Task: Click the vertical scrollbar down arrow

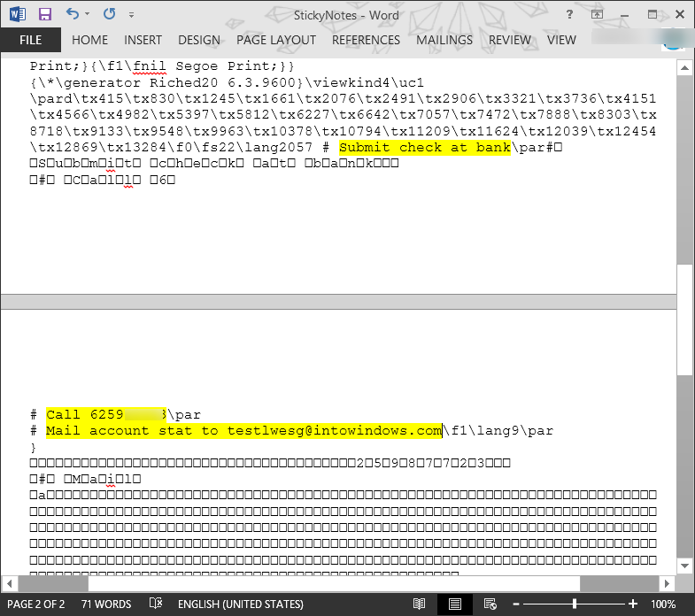Action: pyautogui.click(x=684, y=566)
